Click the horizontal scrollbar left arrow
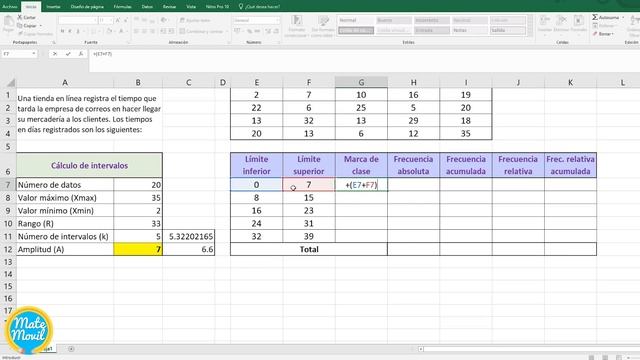Screen dimensions: 640x360 [421, 349]
